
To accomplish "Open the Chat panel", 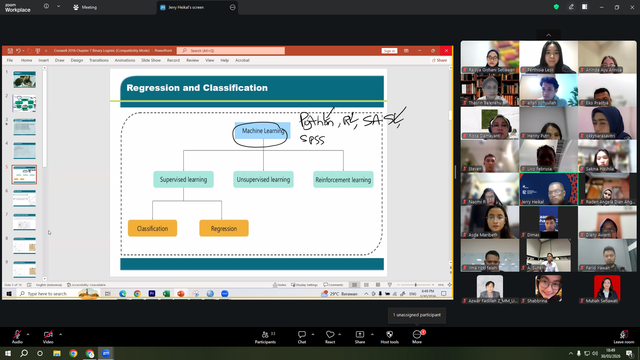I will [302, 337].
